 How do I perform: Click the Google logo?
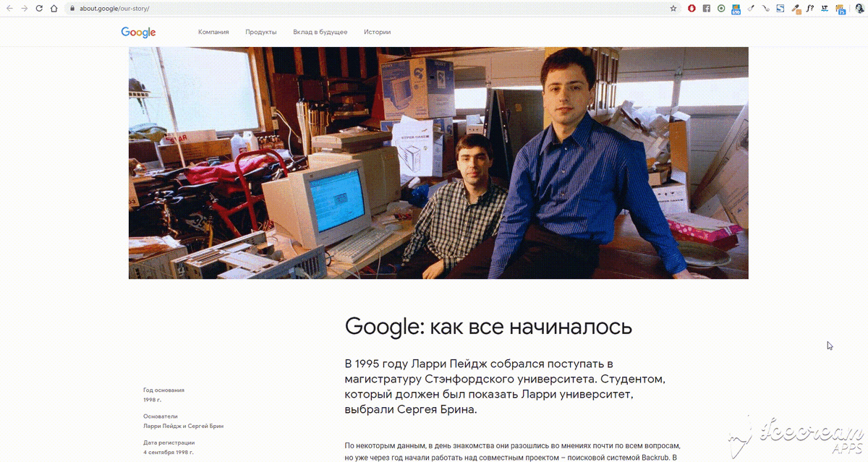click(137, 32)
